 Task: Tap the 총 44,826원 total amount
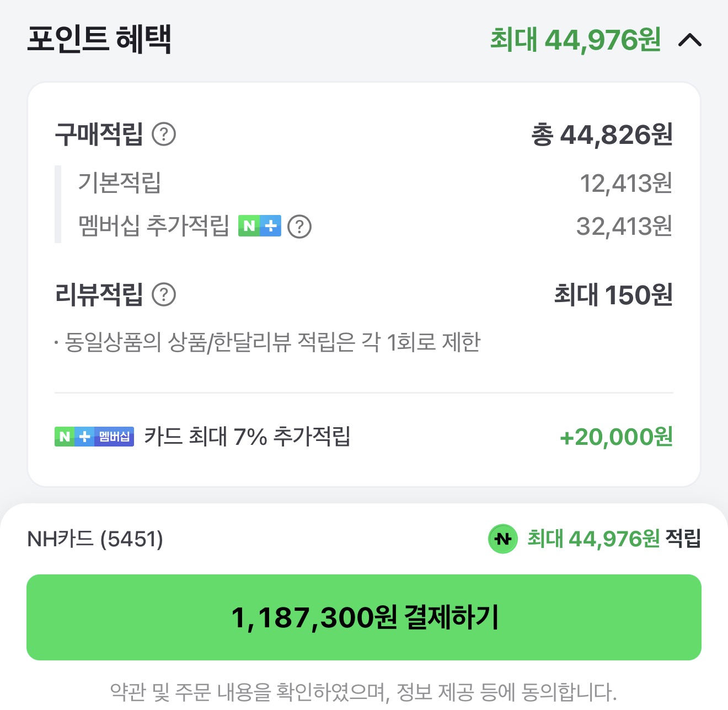pos(602,135)
